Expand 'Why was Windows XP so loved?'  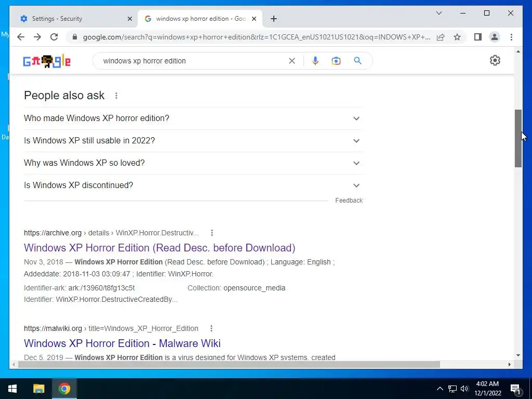(193, 163)
